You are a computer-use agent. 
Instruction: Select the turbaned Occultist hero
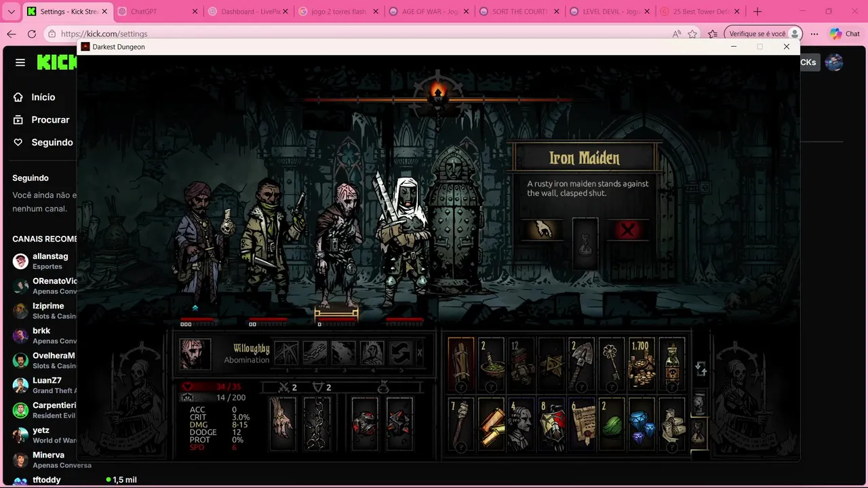[x=201, y=244]
